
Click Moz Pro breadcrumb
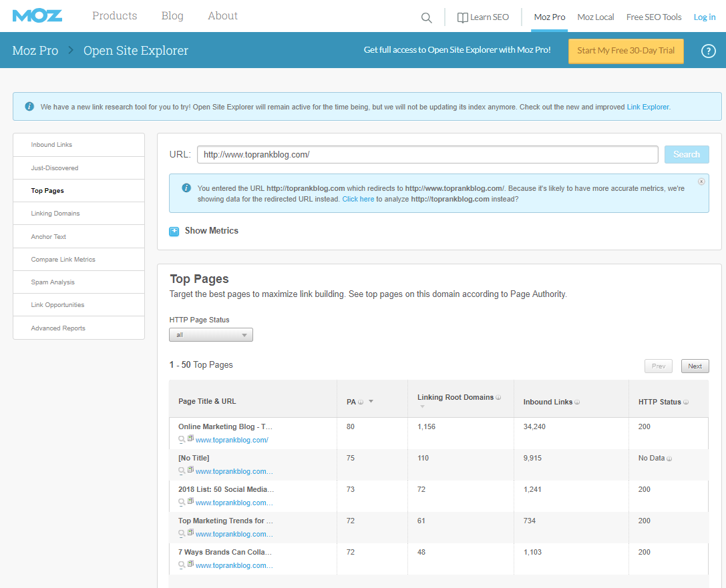[x=35, y=51]
